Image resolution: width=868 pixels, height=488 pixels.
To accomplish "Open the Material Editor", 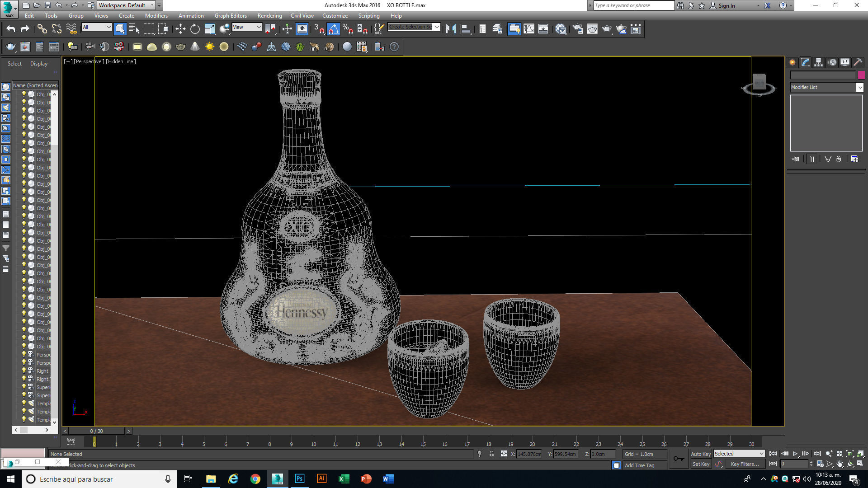I will click(561, 29).
